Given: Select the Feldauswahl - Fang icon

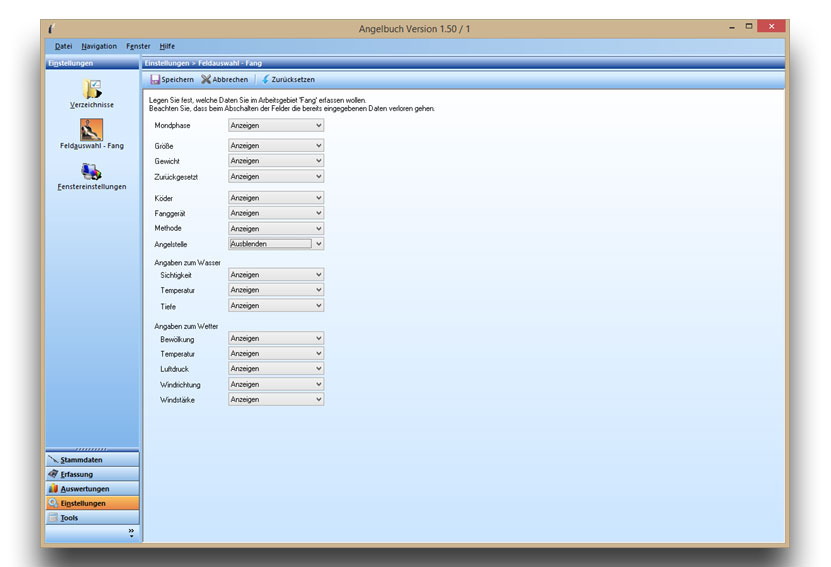Looking at the screenshot, I should pyautogui.click(x=91, y=130).
